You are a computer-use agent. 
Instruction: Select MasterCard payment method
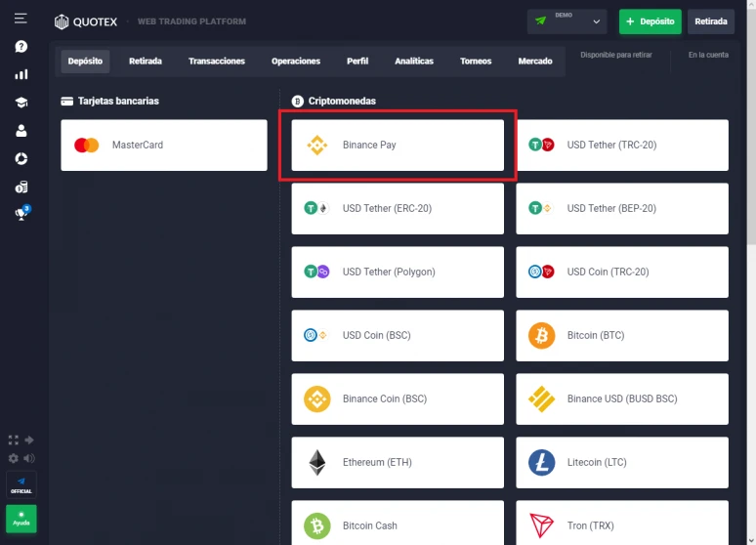click(x=164, y=146)
